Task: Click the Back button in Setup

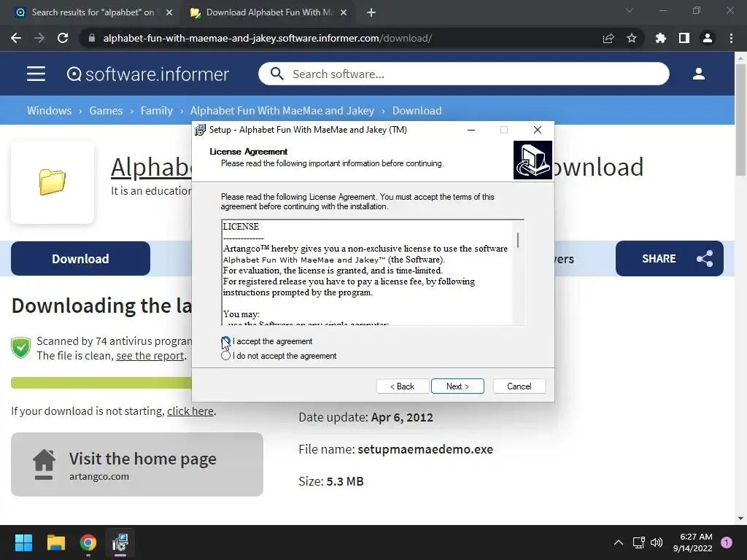Action: (x=403, y=386)
